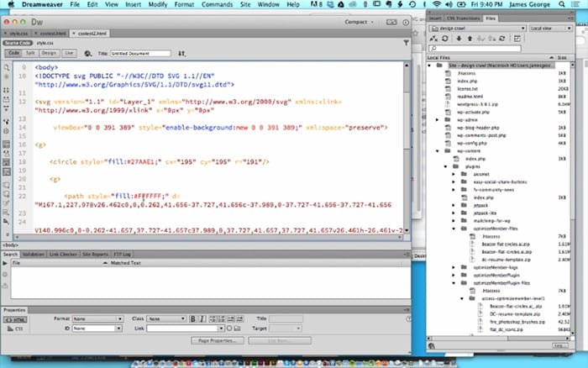Switch to Link Checker tab

coord(63,255)
